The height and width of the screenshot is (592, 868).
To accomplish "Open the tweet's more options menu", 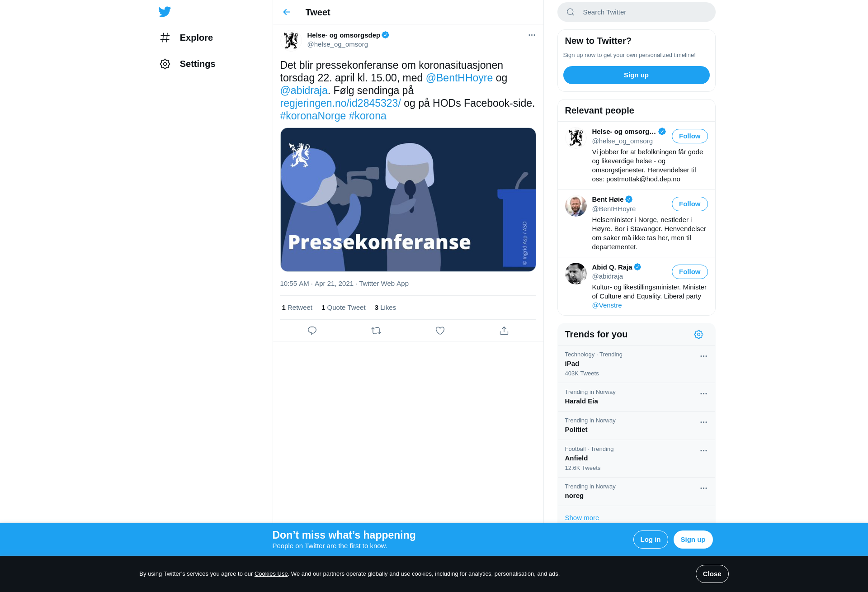I will coord(532,35).
